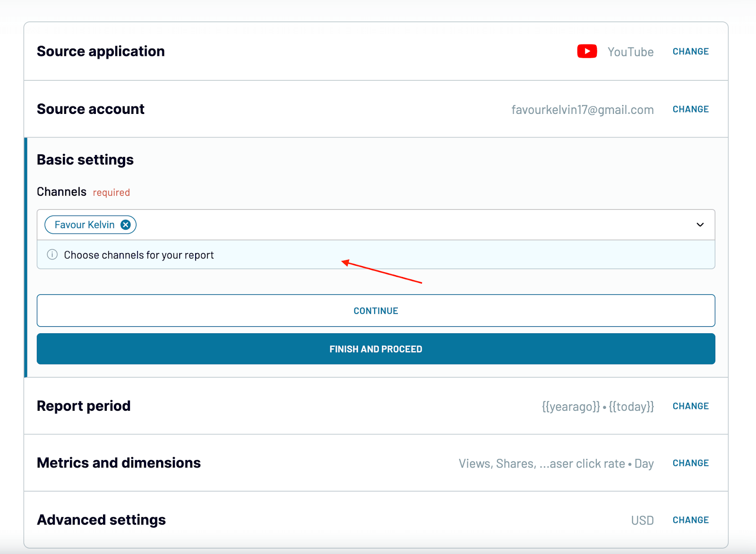Click the info icon beside channel hint
This screenshot has height=554, width=756.
52,255
